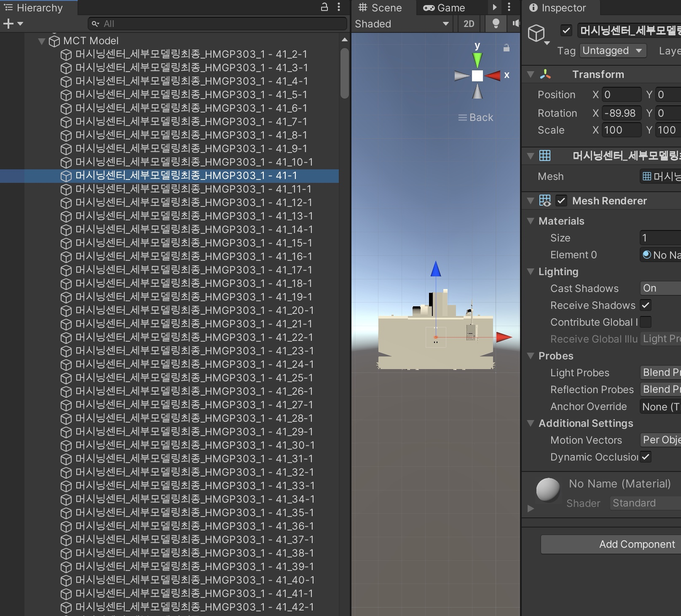
Task: Click the green Y axis gizmo cone
Action: 477,59
